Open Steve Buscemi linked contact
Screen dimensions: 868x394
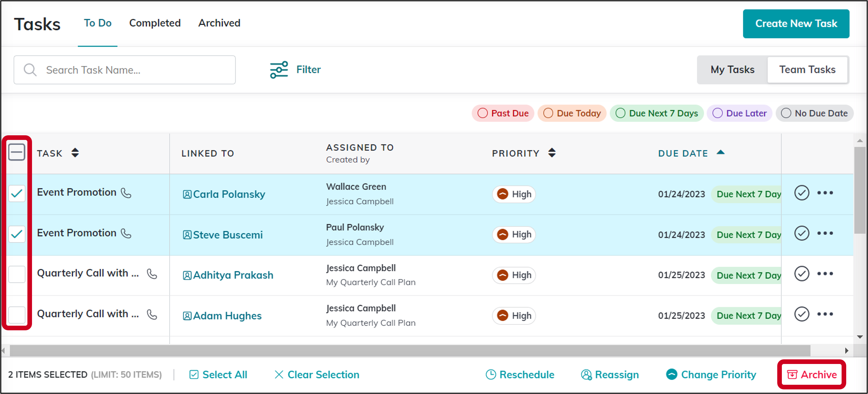(x=228, y=235)
